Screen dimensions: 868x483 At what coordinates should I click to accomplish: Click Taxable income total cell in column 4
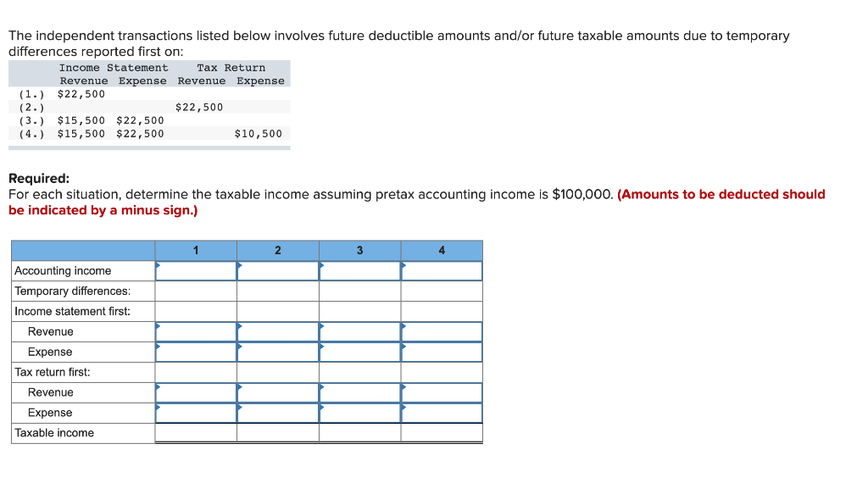(442, 433)
